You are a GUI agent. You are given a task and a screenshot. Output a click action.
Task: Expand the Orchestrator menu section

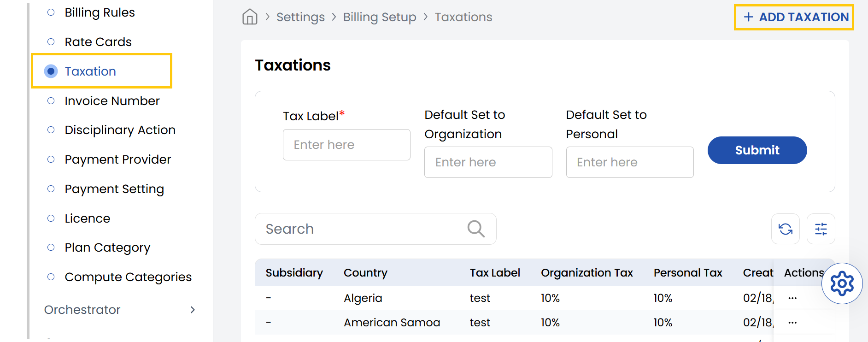tap(120, 310)
